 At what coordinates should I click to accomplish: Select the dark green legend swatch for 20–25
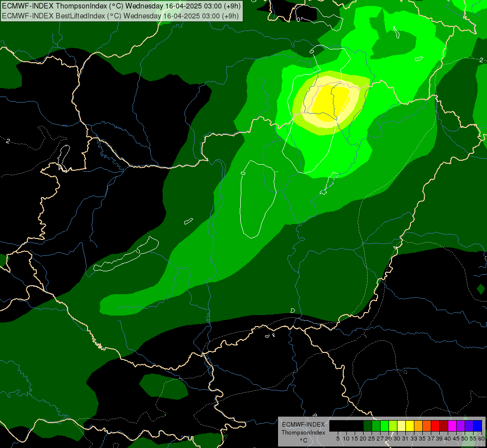coord(368,426)
